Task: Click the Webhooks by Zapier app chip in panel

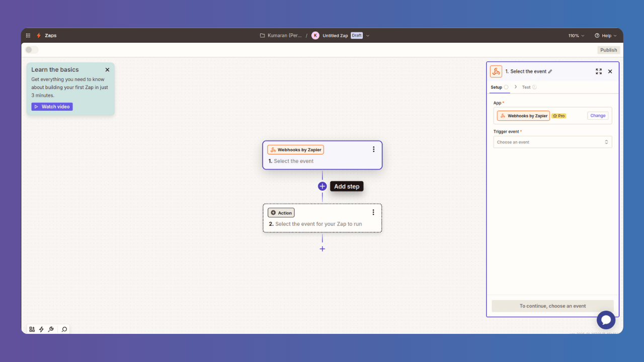Action: coord(523,116)
